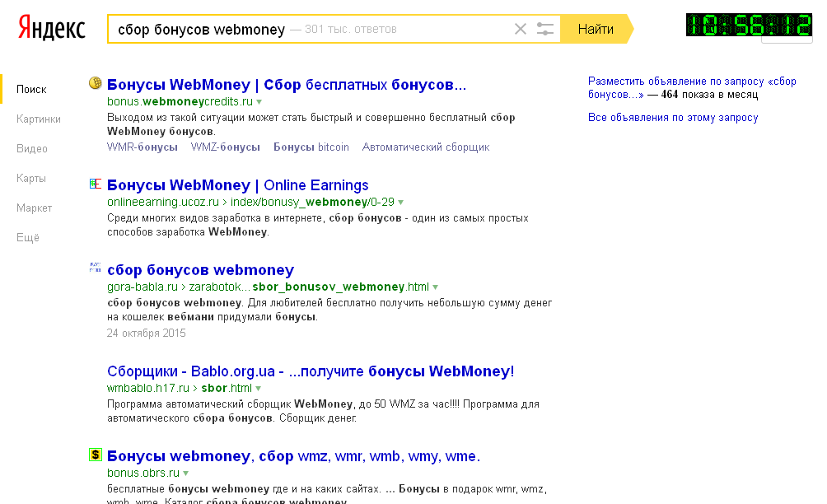Open dropdown arrow after onlineearning.ucoz.ru URL

click(x=401, y=203)
